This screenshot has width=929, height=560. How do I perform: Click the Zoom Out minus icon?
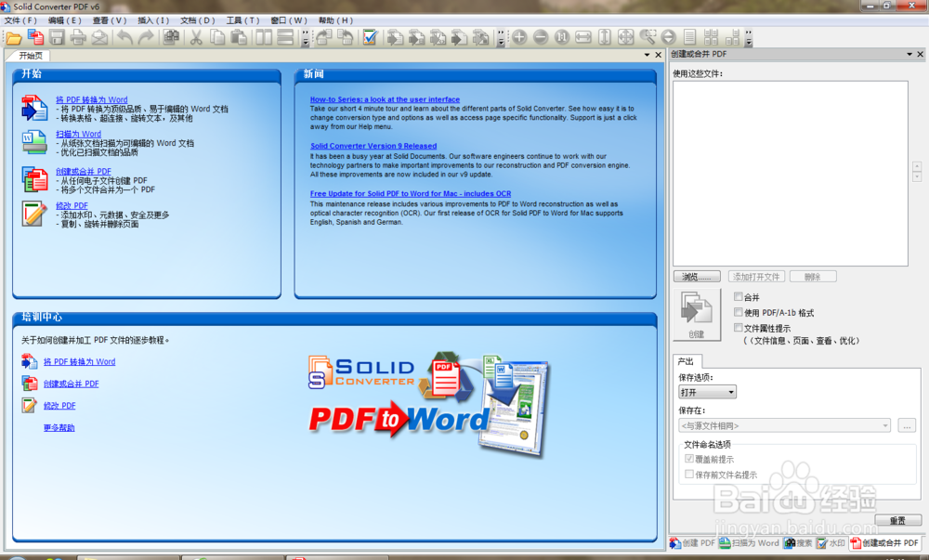pos(541,37)
